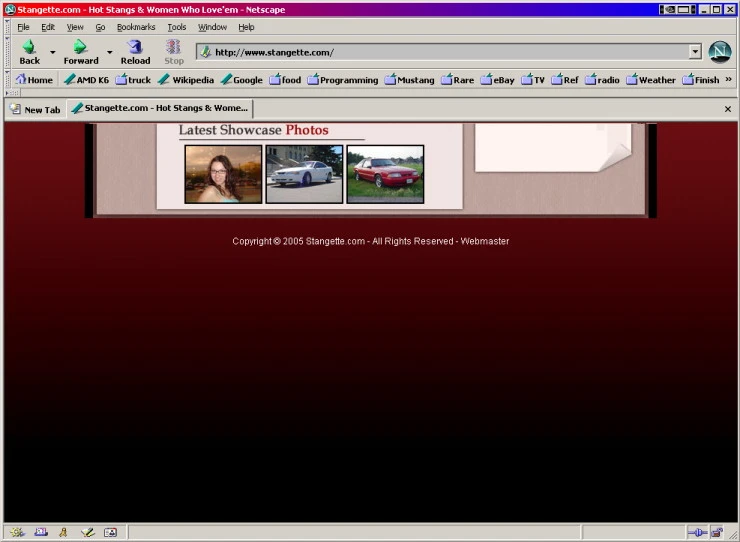Click the security lock icon in the status bar
Viewport: 740px width, 542px height.
tap(717, 533)
